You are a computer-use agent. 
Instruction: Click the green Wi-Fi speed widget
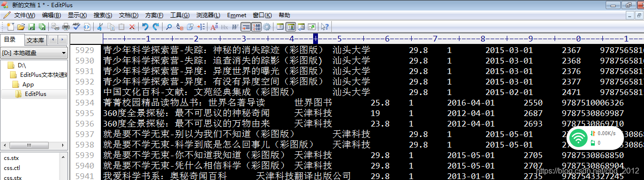(x=595, y=138)
